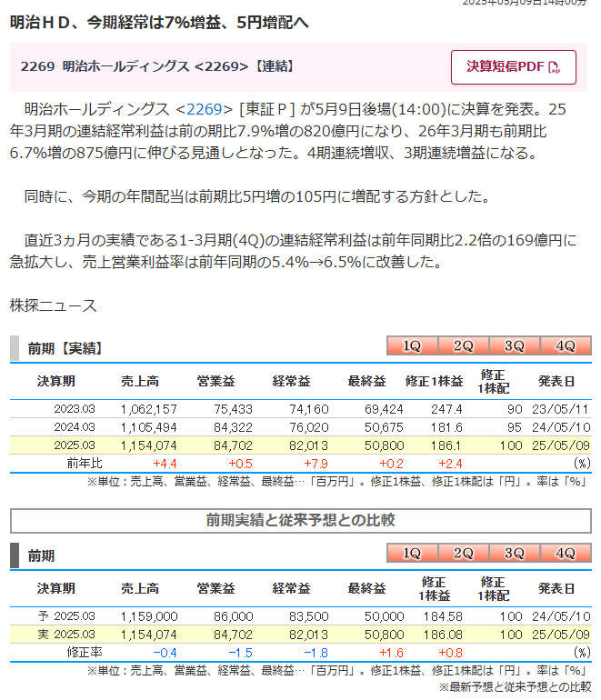Click revision rate value +0.8

[x=450, y=653]
